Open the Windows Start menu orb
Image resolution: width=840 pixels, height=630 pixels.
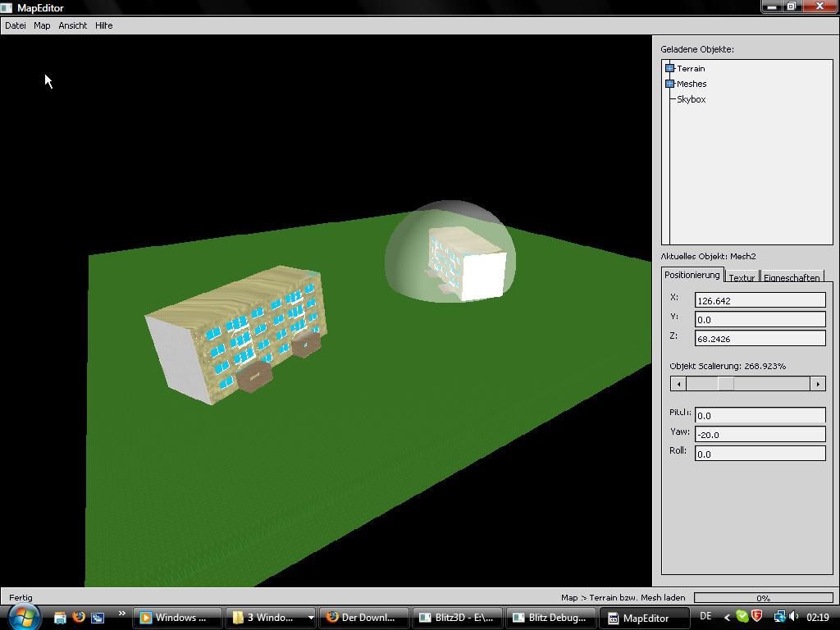[22, 617]
